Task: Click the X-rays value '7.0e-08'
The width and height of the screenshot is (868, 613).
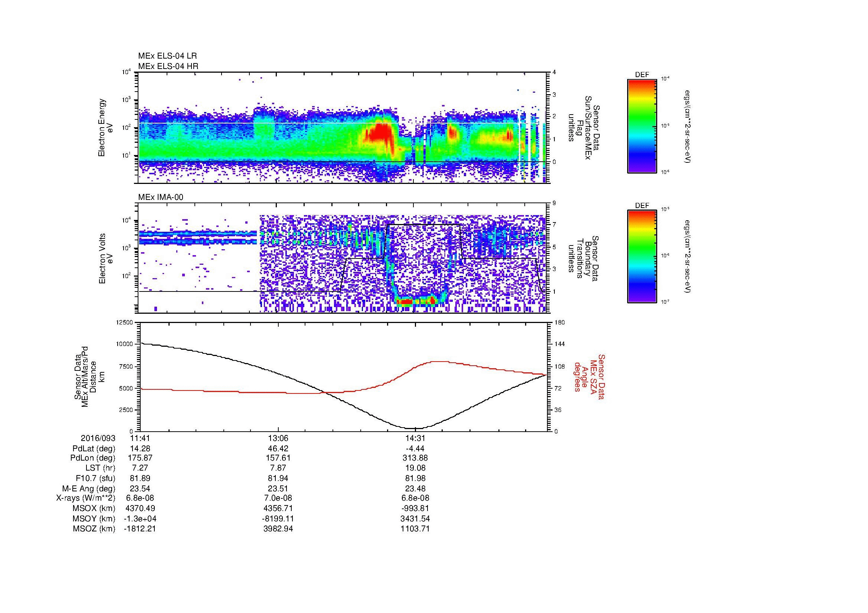Action: [278, 498]
